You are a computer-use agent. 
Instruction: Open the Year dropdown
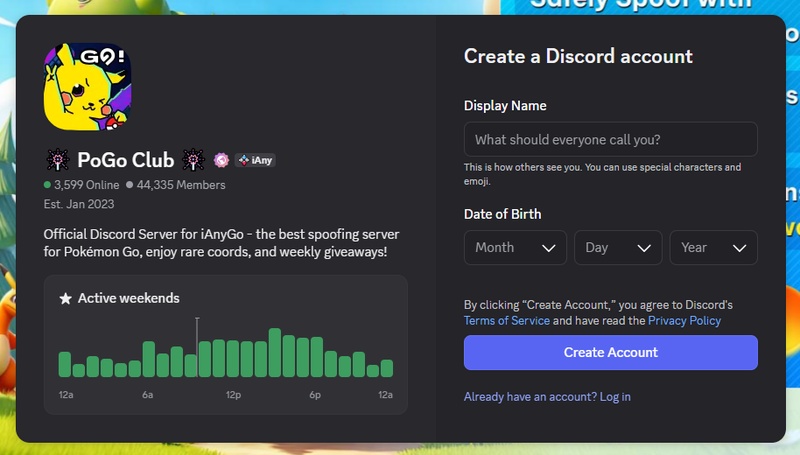(713, 247)
